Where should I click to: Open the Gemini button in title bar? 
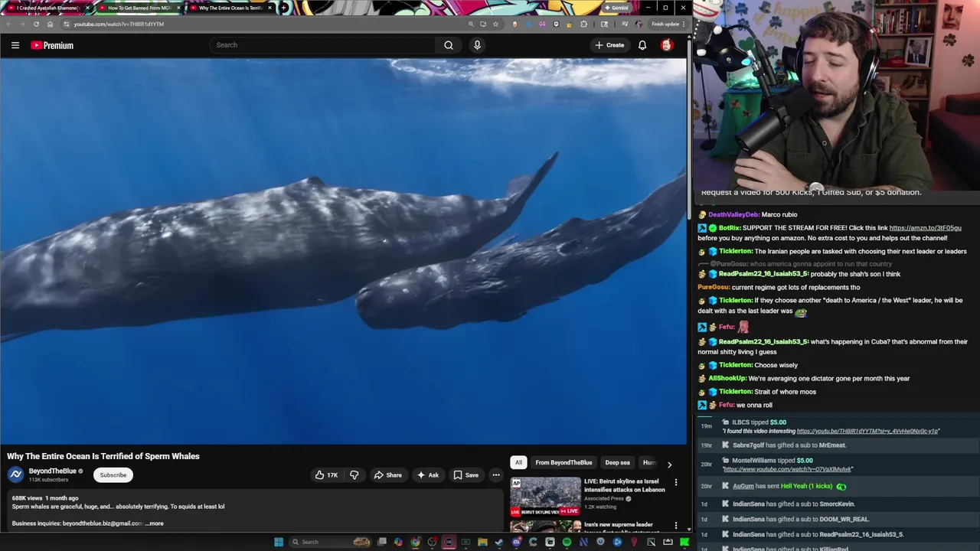coord(616,8)
